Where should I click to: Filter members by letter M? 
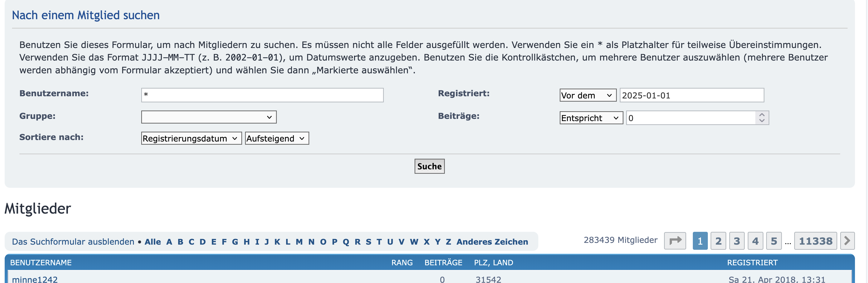pyautogui.click(x=299, y=242)
